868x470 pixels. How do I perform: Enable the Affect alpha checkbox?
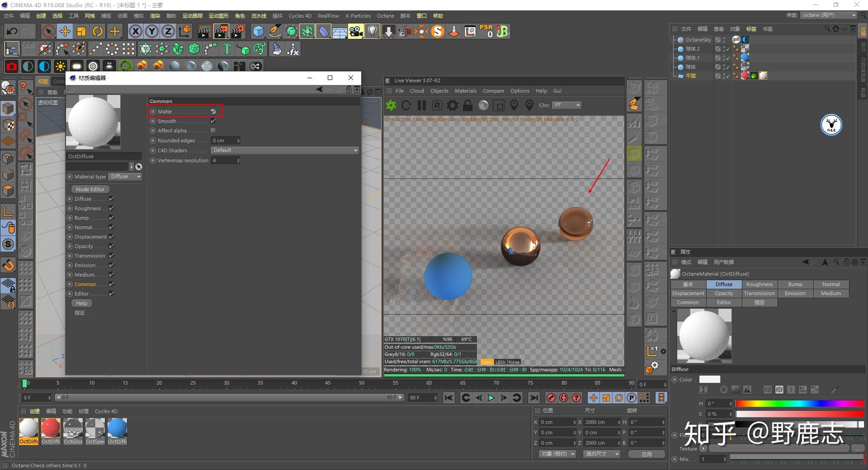[213, 131]
